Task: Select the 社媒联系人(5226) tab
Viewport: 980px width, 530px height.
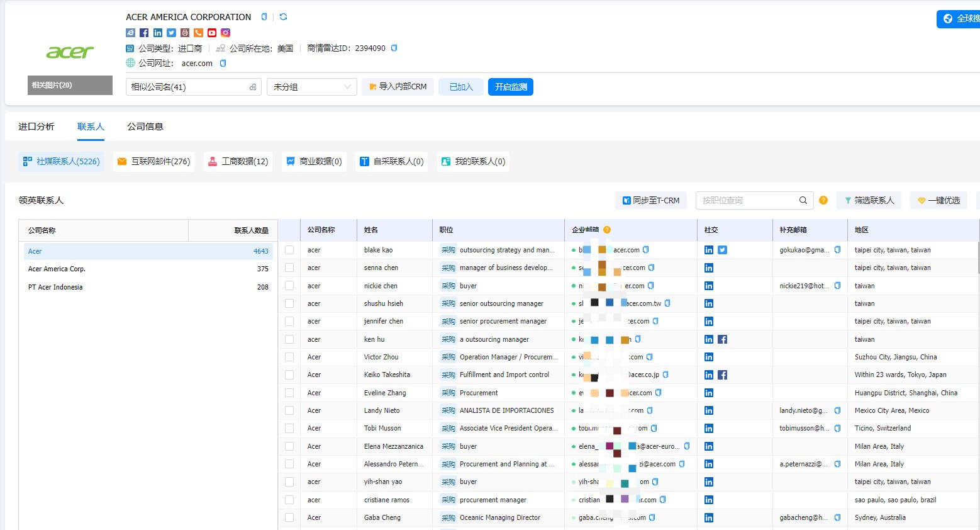Action: (61, 161)
